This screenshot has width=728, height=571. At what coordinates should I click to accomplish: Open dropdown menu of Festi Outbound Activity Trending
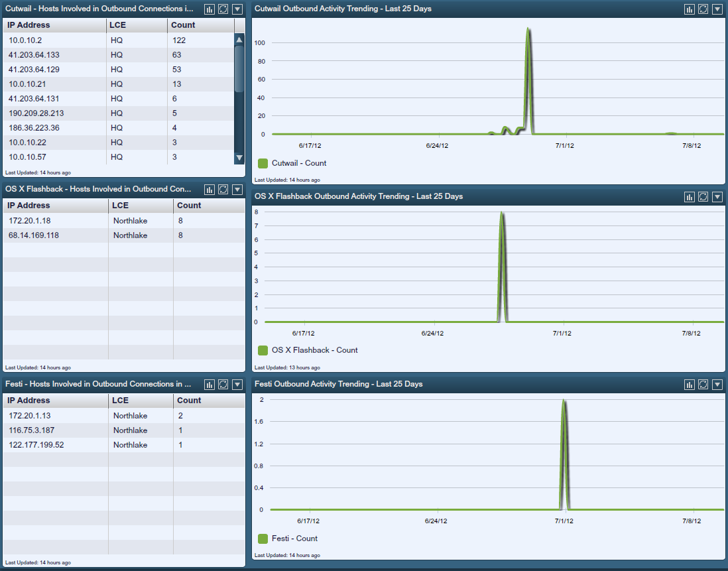(717, 385)
